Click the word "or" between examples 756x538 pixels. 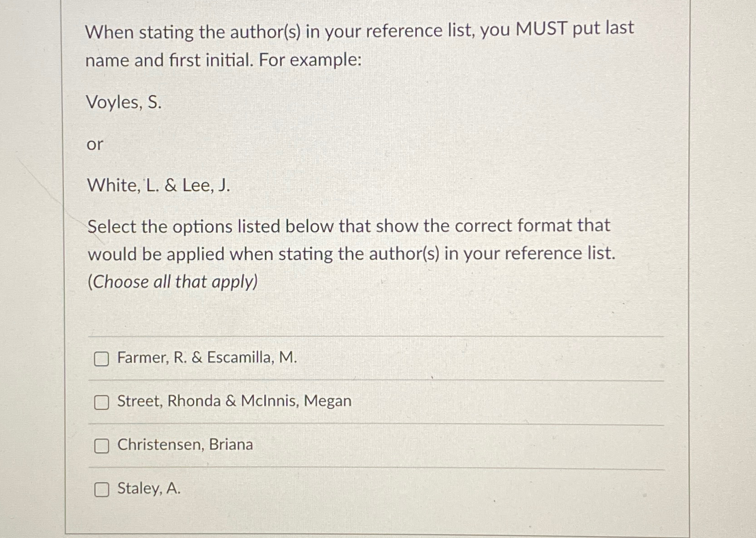point(95,145)
